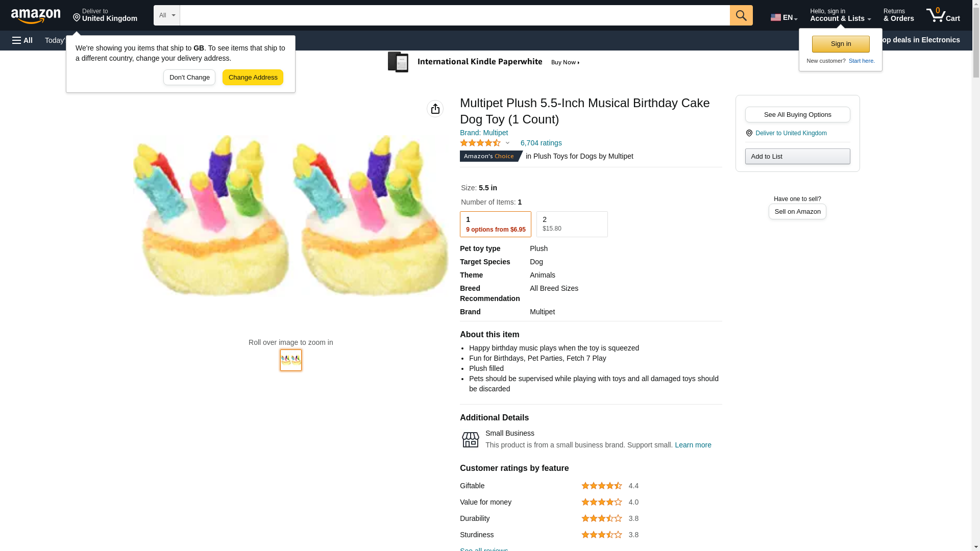980x551 pixels.
Task: Click the star rating icons near the title
Action: coord(480,143)
